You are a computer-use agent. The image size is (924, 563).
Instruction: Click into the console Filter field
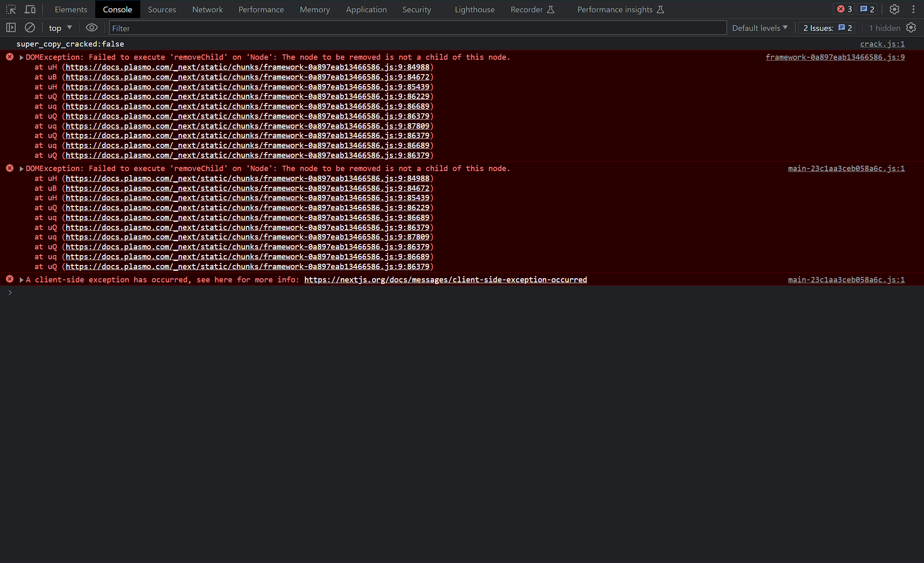247,28
